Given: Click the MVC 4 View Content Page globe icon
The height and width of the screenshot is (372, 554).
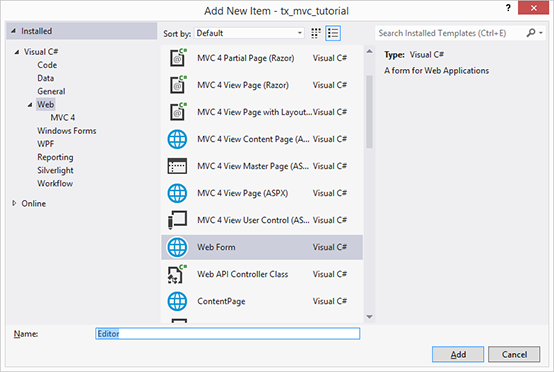Looking at the screenshot, I should [177, 139].
